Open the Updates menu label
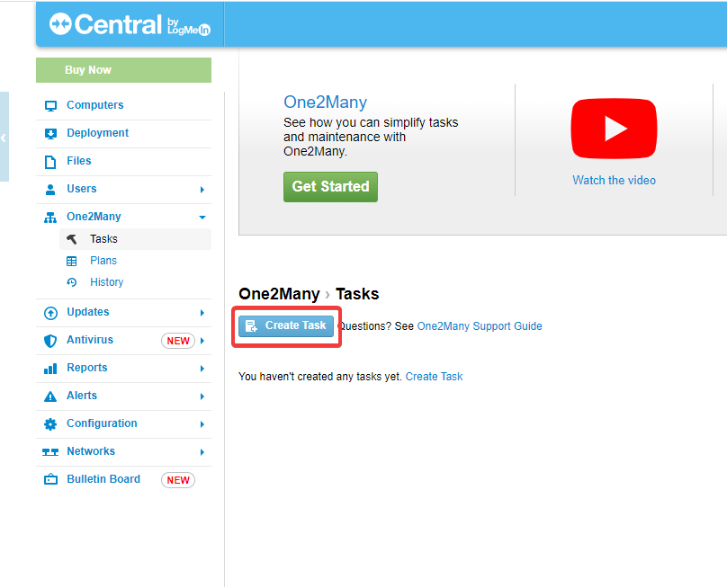 [x=88, y=312]
